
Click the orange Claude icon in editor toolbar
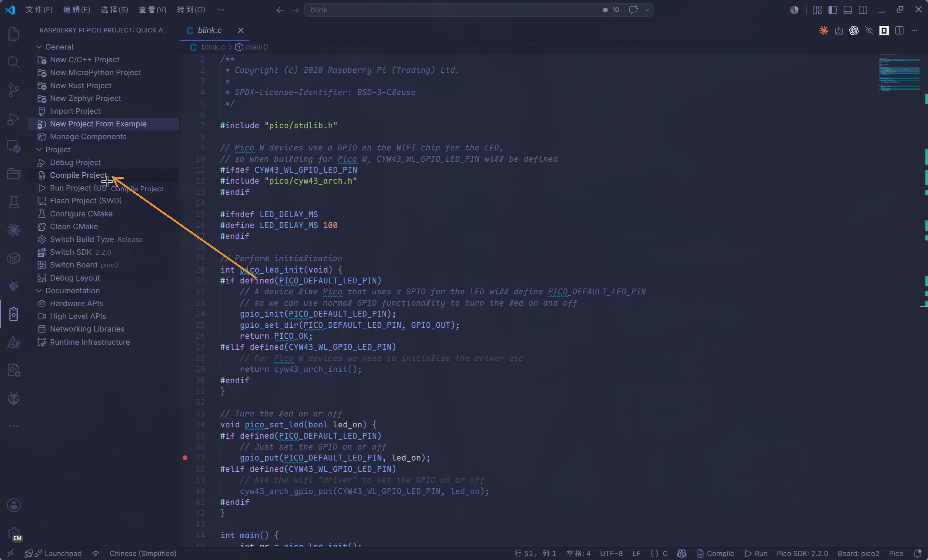coord(824,31)
